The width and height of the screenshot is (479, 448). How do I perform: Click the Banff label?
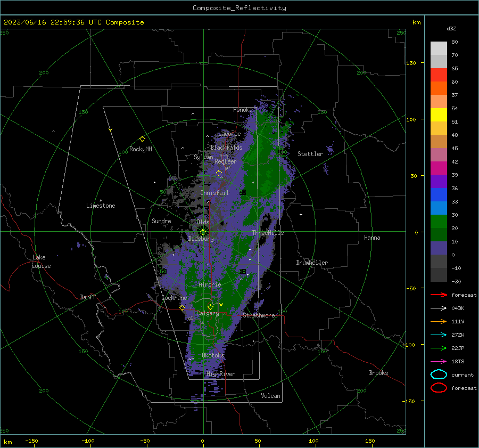pos(88,297)
